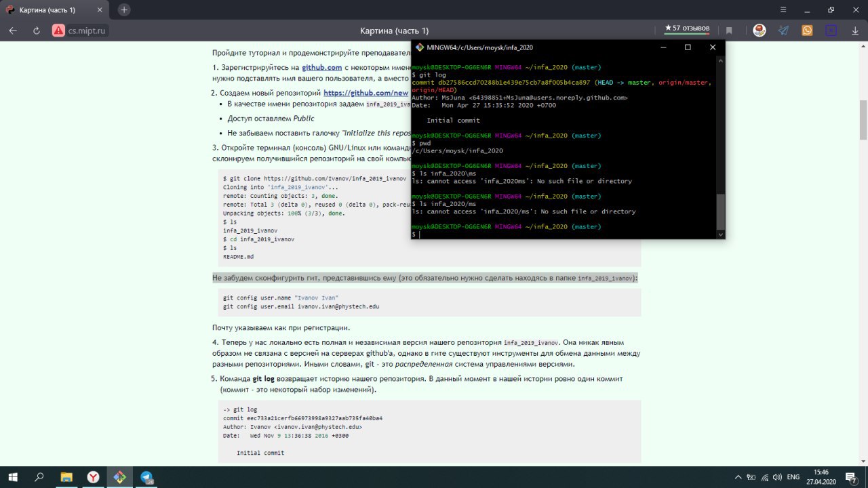Open the 57 отзывов site reviews
The image size is (868, 488).
tap(687, 28)
